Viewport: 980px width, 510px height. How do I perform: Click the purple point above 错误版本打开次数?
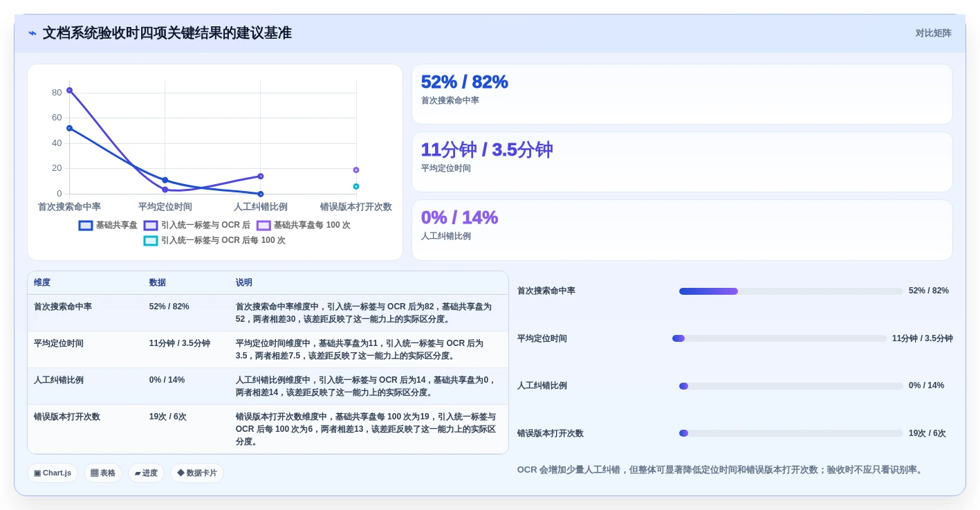point(356,170)
